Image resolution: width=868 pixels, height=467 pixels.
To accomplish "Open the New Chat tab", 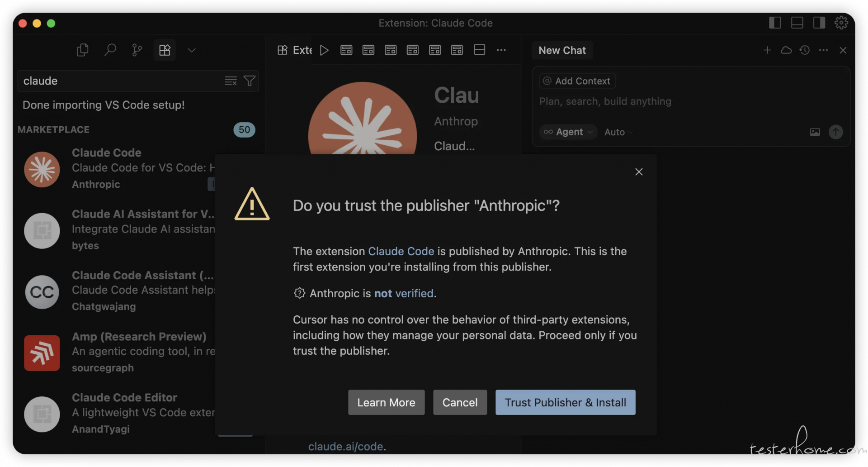I will pos(562,50).
